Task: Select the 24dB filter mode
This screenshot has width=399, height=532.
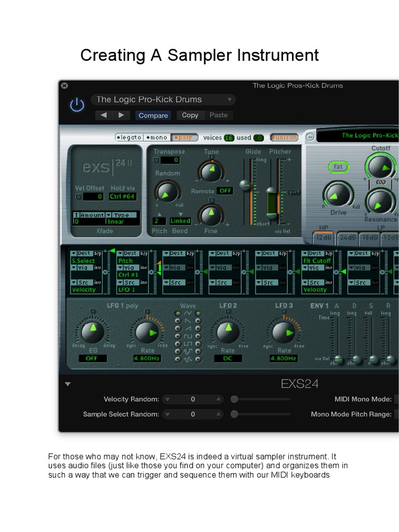Action: (348, 238)
